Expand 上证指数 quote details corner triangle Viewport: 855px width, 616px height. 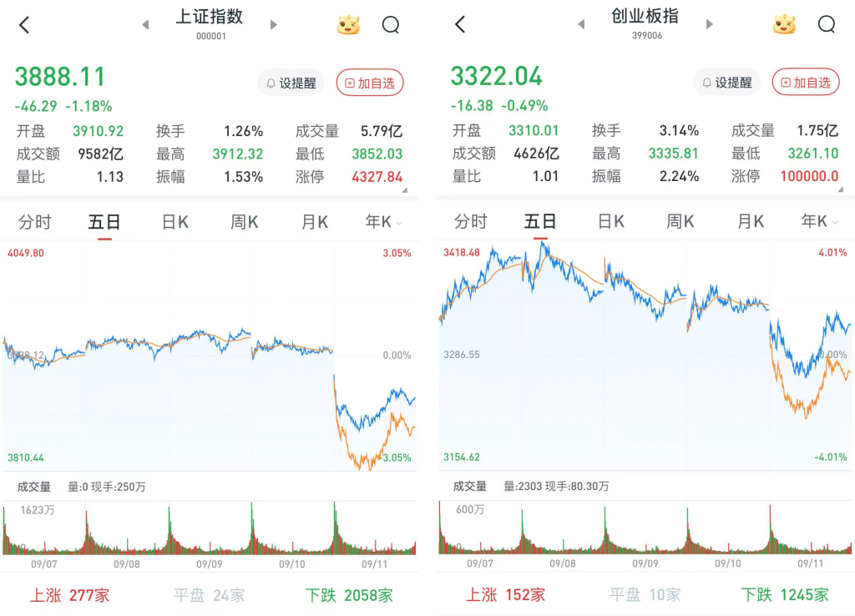tap(405, 190)
